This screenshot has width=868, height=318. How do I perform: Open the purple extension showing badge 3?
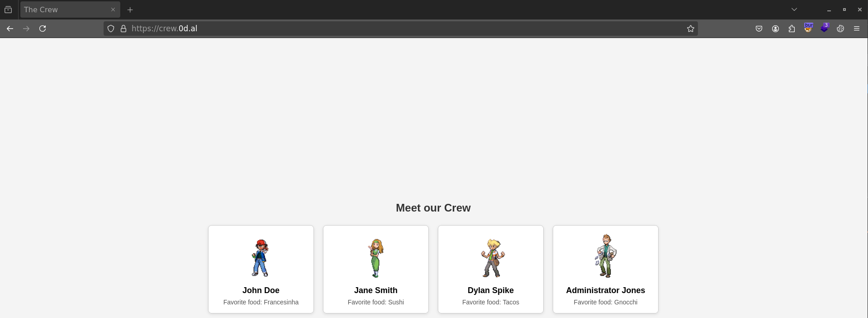pyautogui.click(x=824, y=29)
